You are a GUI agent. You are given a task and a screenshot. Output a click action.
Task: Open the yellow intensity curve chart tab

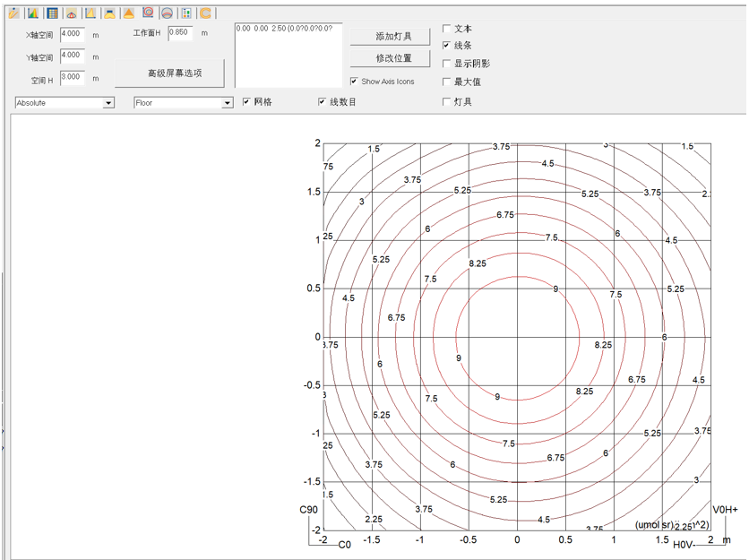click(x=90, y=13)
